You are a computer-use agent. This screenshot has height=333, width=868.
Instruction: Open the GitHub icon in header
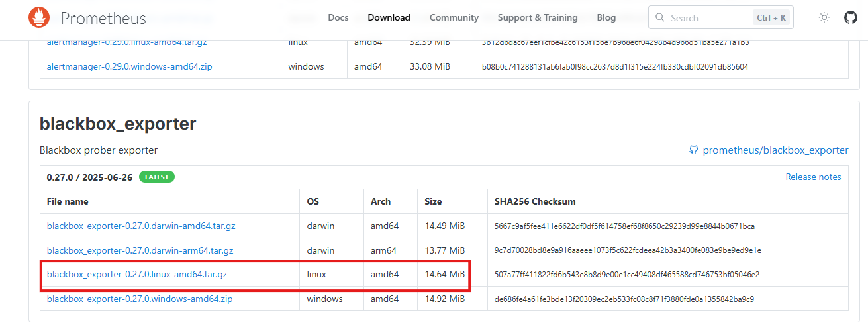tap(850, 18)
